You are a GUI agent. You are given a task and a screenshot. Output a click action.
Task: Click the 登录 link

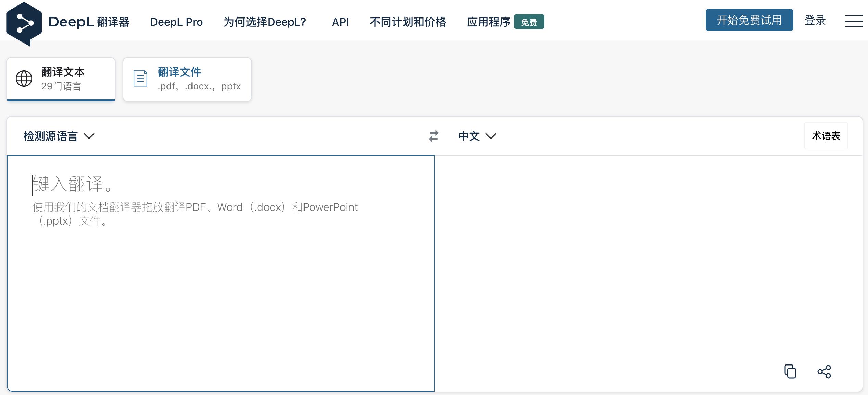point(815,21)
